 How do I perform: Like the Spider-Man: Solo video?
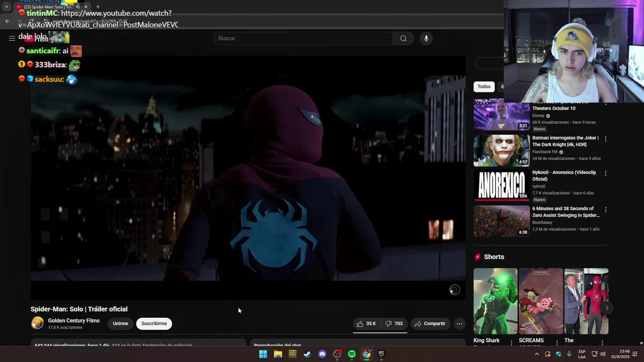[366, 324]
